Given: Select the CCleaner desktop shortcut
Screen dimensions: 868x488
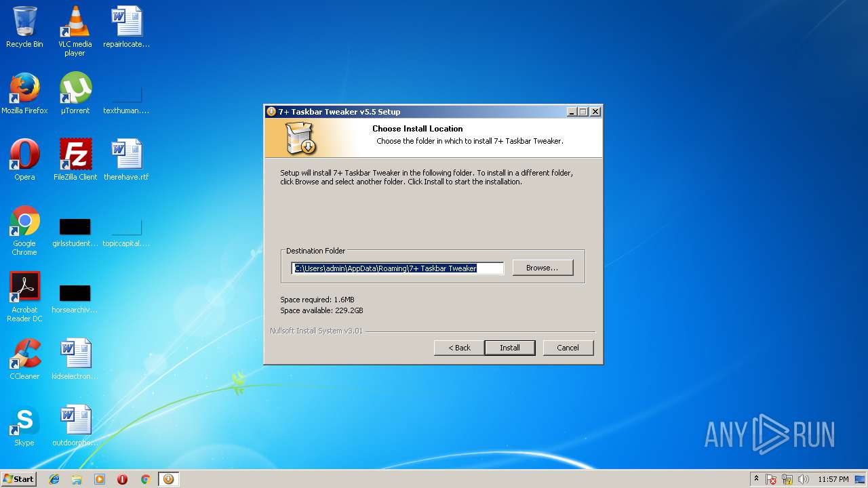Looking at the screenshot, I should 24,359.
